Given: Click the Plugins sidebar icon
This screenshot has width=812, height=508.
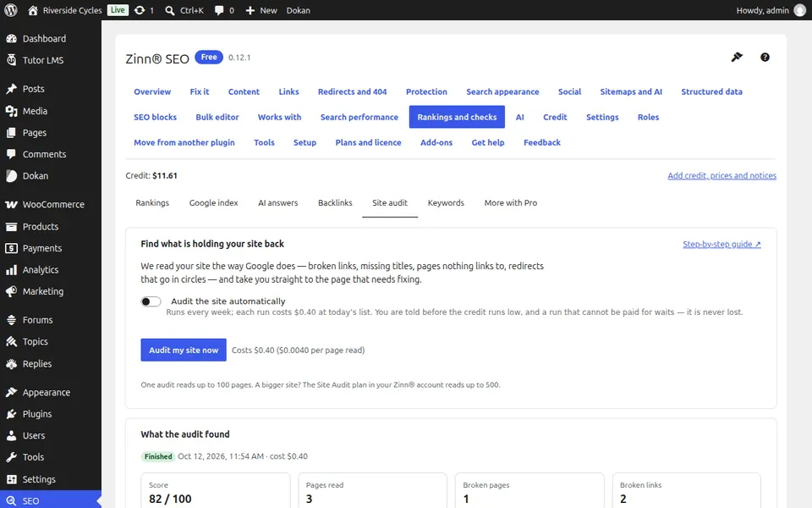Looking at the screenshot, I should 11,414.
